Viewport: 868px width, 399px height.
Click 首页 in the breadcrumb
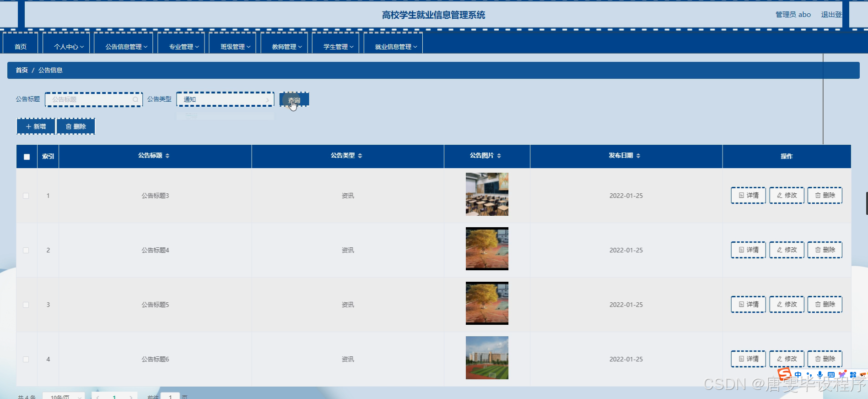point(22,70)
